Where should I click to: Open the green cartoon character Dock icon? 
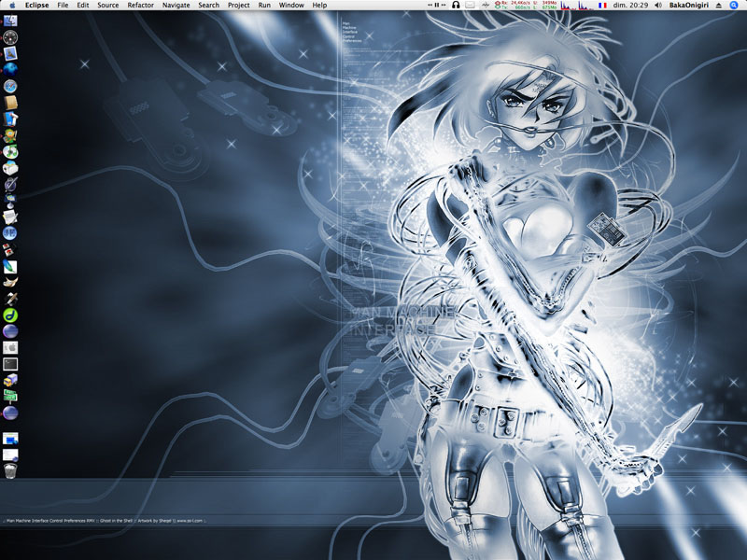[x=10, y=135]
